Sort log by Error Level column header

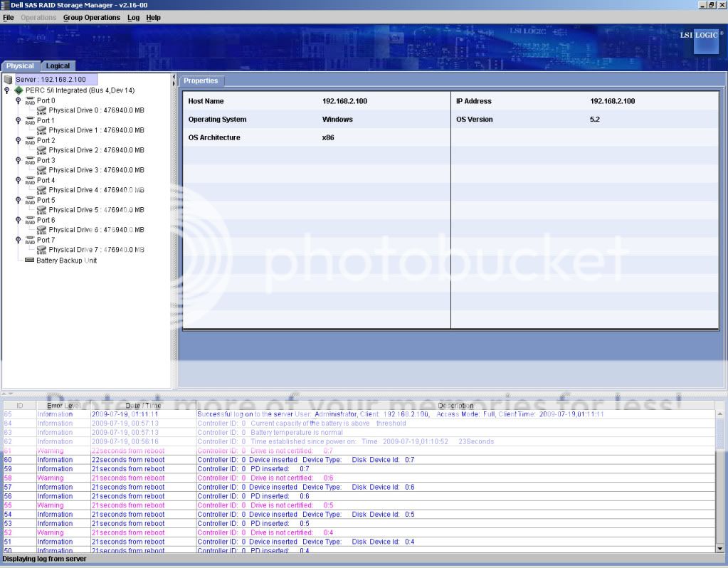[63, 405]
